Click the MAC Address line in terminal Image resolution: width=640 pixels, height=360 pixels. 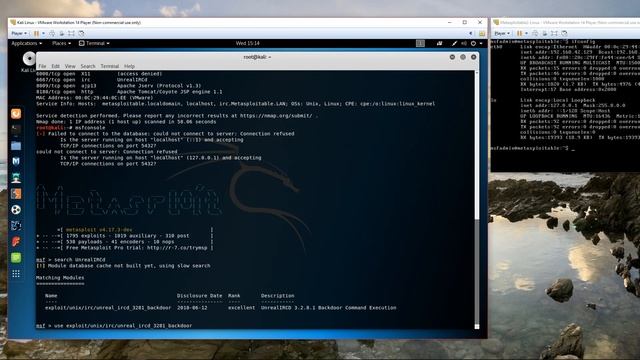94,98
